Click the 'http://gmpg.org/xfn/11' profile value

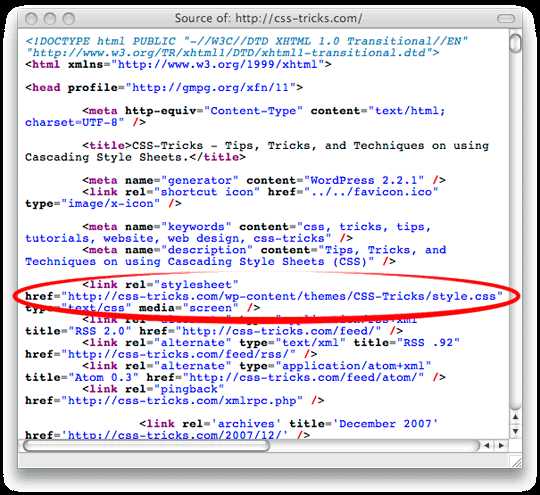[210, 87]
